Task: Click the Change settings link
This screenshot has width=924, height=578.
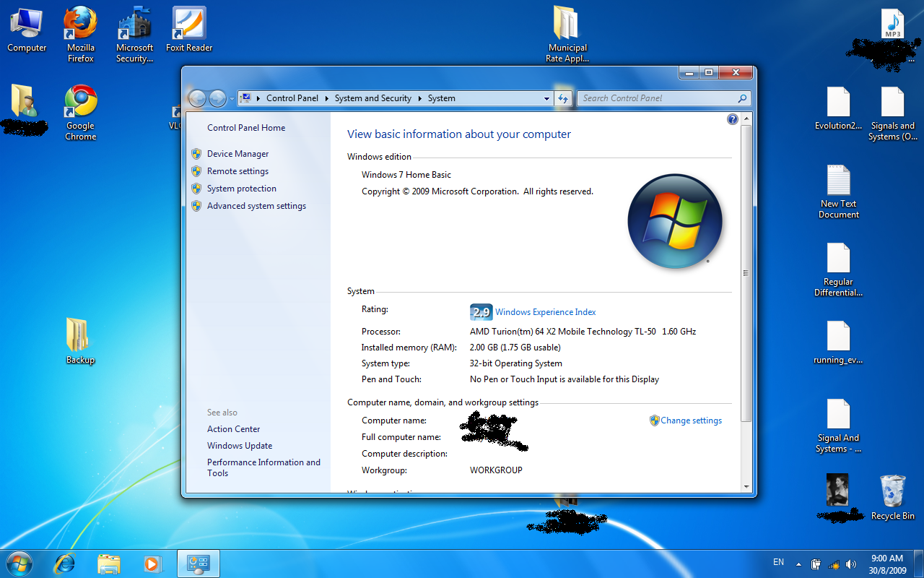Action: click(691, 420)
